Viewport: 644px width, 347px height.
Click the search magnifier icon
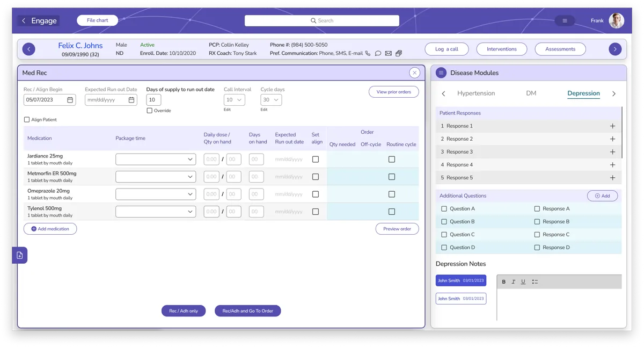313,21
